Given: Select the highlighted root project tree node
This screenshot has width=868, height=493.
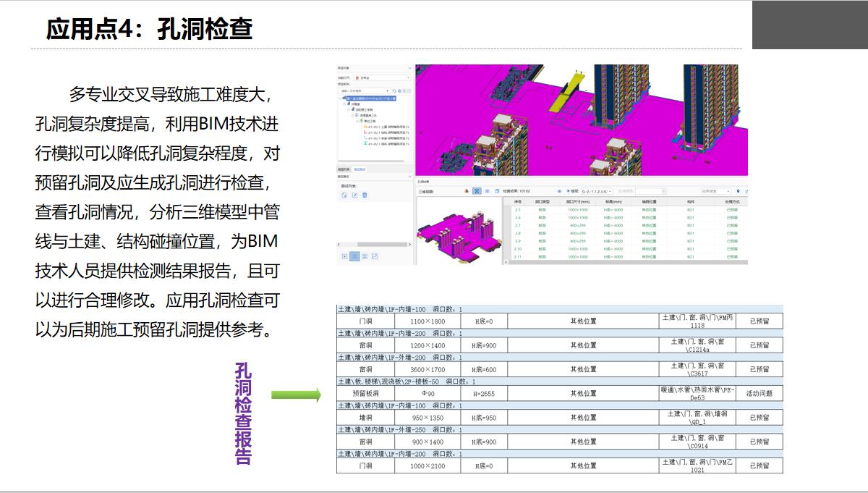Looking at the screenshot, I should point(371,98).
